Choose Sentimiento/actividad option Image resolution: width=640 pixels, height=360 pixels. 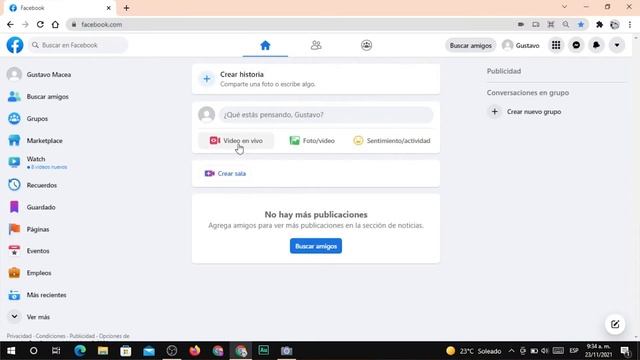(x=392, y=140)
